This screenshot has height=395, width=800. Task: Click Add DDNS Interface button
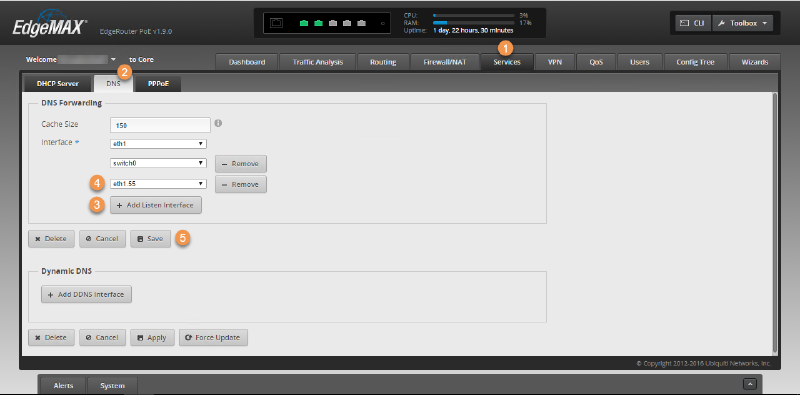point(86,294)
